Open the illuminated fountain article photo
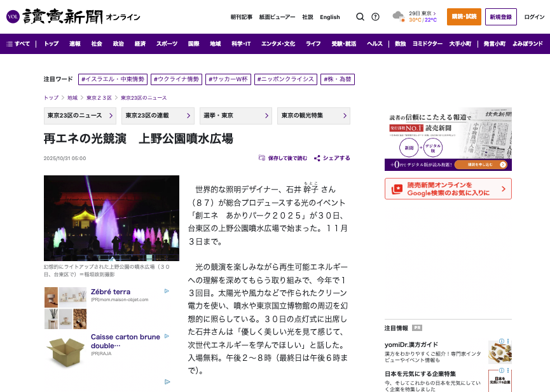Screen dimensions: 550x392 coord(111,218)
